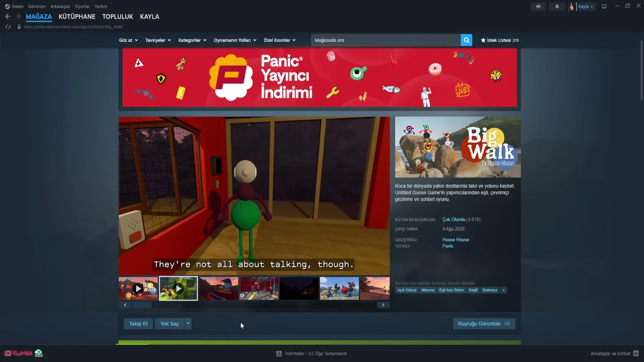The image size is (644, 362).
Task: Click the İndirmeler status text
Action: click(x=316, y=353)
